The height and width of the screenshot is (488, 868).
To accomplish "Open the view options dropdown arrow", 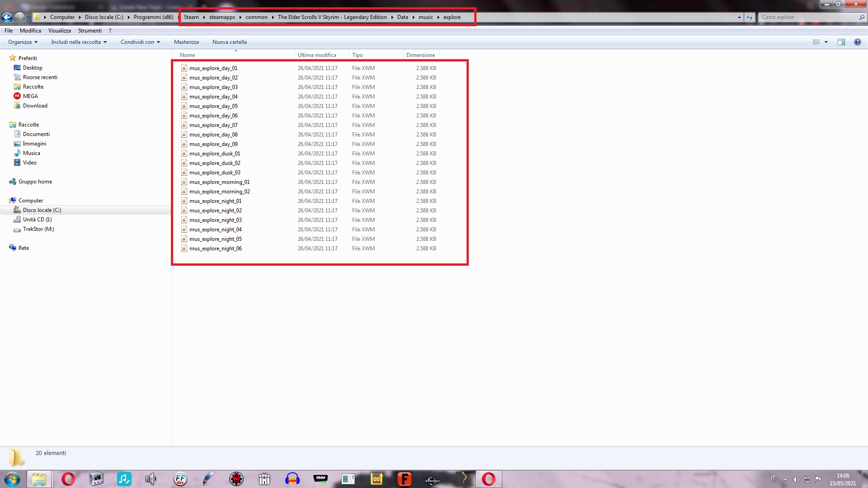I will [826, 42].
